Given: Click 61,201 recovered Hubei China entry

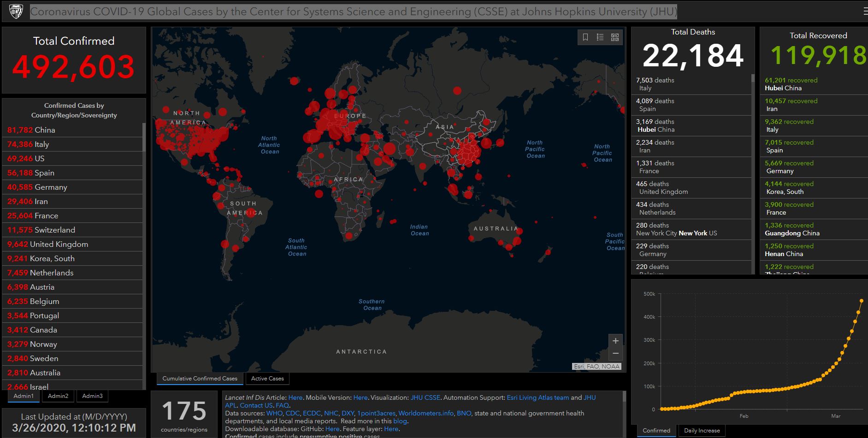Looking at the screenshot, I should click(x=814, y=84).
